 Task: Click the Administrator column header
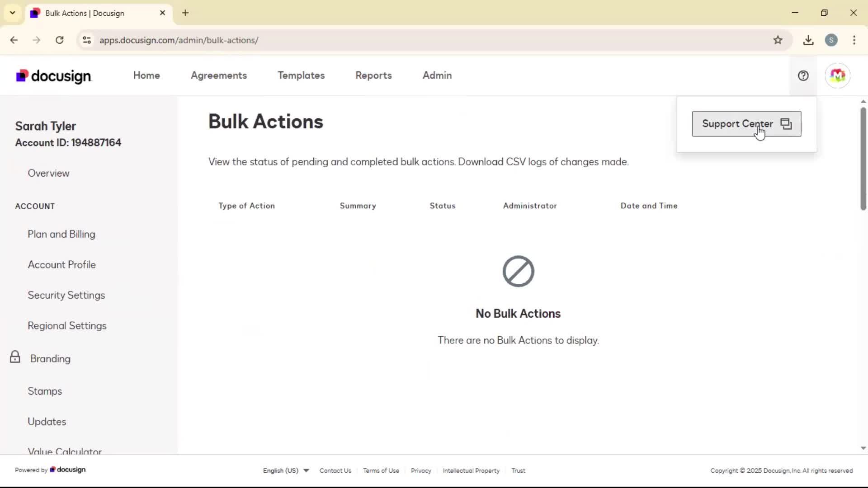point(530,206)
